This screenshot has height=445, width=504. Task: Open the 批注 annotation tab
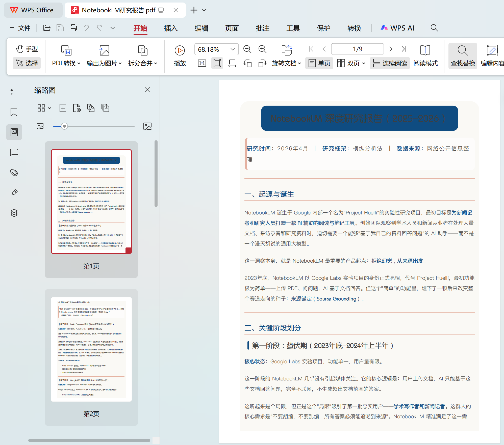(263, 28)
